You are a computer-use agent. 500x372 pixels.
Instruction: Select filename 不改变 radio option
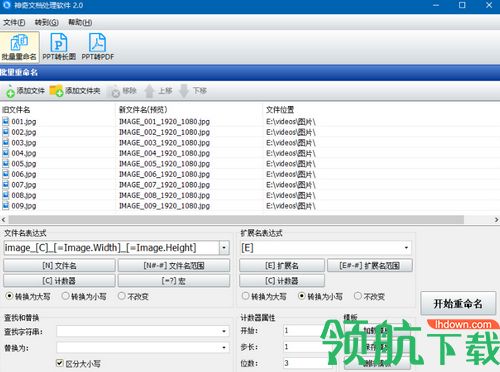[122, 296]
